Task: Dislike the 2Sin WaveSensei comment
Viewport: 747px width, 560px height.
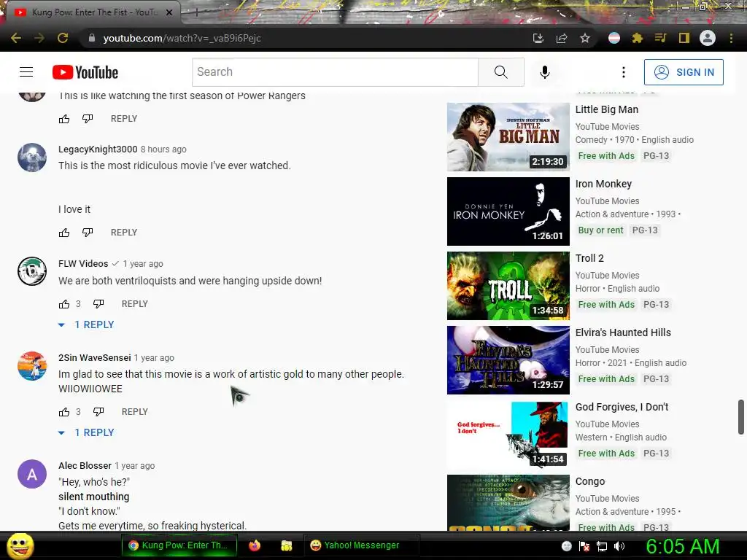Action: point(98,412)
